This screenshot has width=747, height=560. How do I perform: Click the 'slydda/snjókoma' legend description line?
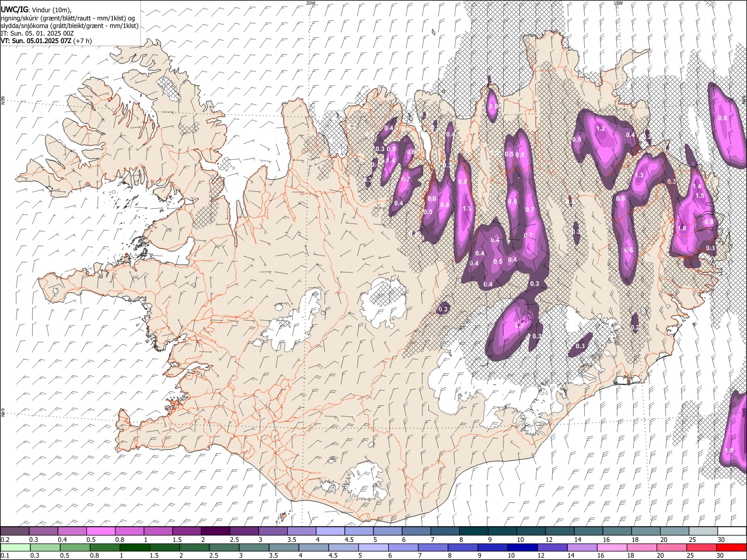(69, 26)
